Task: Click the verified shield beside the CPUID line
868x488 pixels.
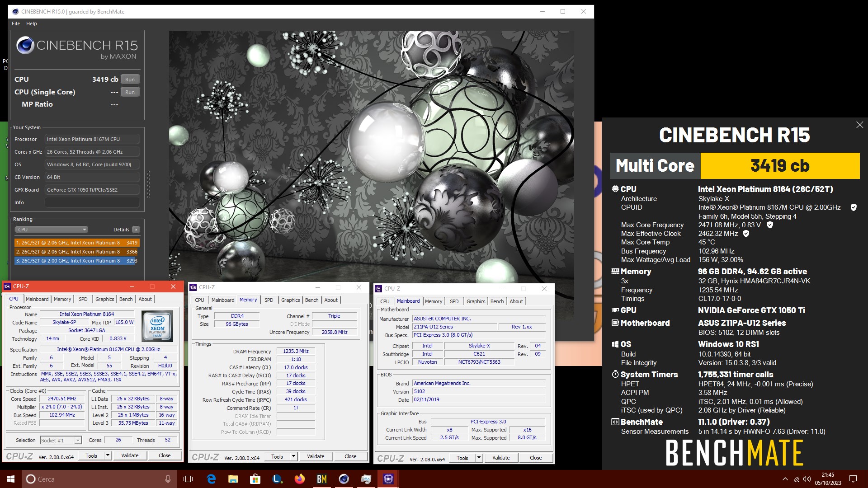Action: click(854, 207)
